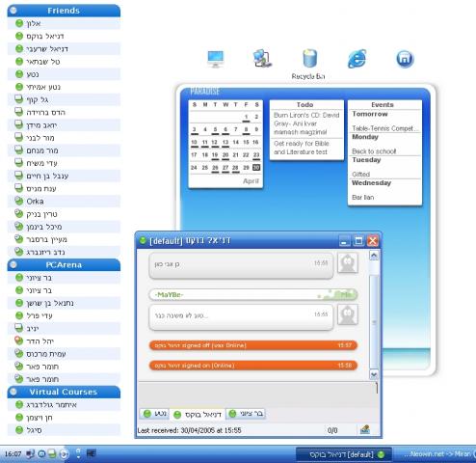Select contact מיכל בינמן in the list
The width and height of the screenshot is (476, 463).
pos(64,227)
